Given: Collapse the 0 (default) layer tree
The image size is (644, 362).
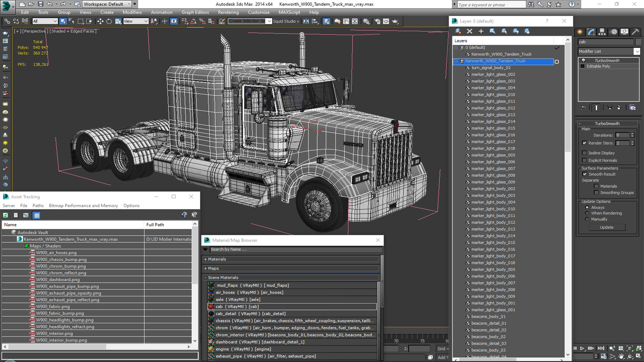Looking at the screenshot, I should [455, 48].
